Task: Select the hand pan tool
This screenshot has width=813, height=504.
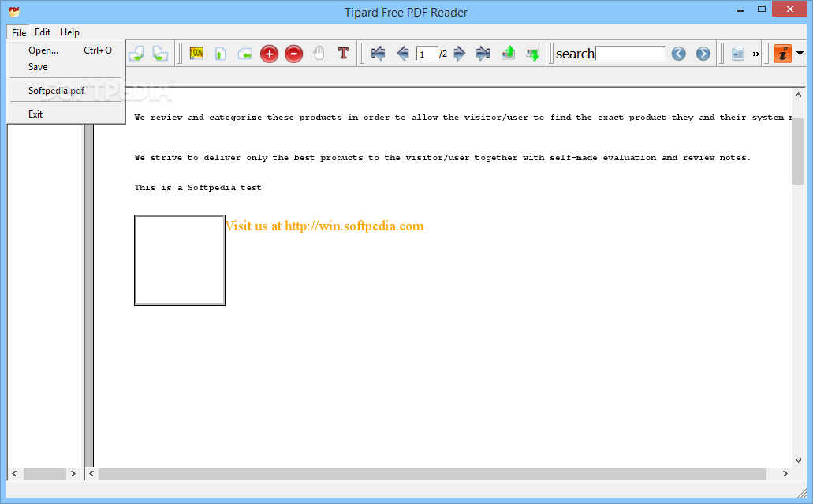Action: tap(319, 53)
